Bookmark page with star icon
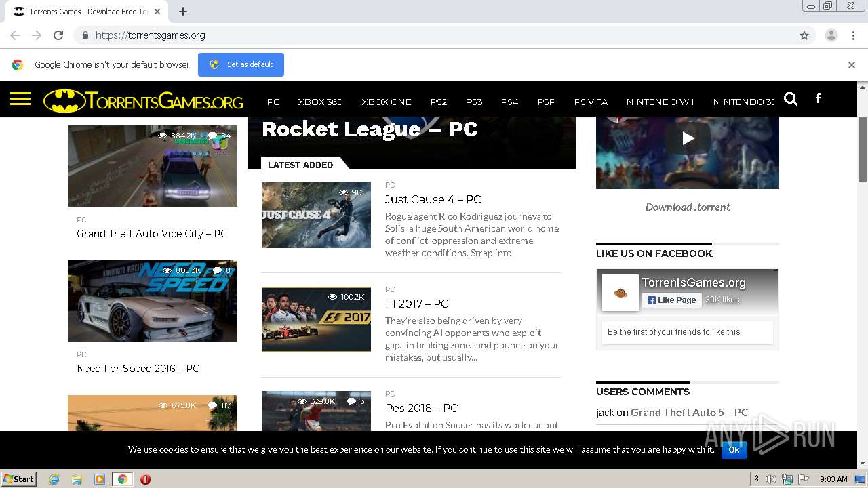This screenshot has height=488, width=868. (x=804, y=35)
